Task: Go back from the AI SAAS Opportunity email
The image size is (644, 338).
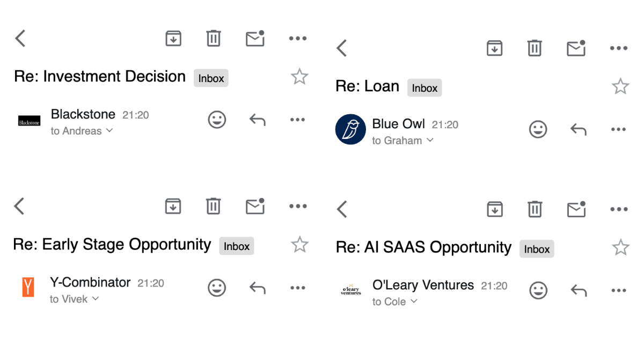Action: [x=342, y=209]
